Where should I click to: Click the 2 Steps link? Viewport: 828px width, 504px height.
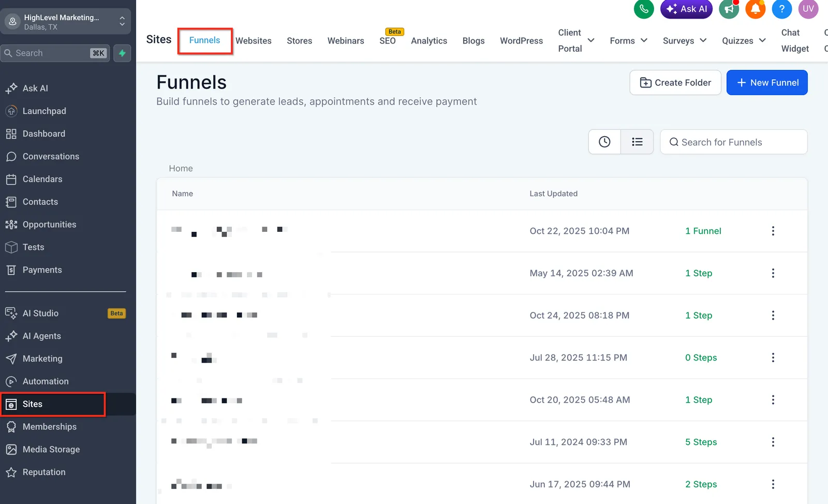(701, 484)
